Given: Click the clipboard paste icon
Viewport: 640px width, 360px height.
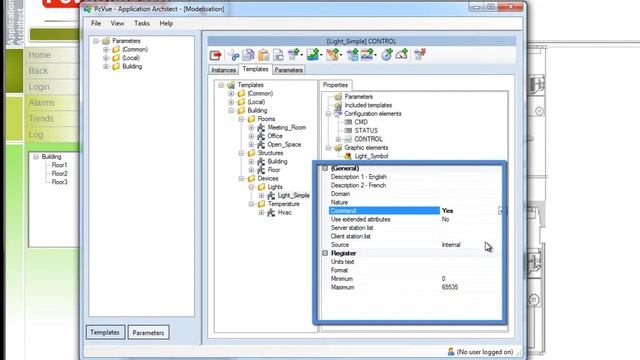Looking at the screenshot, I should (x=264, y=55).
